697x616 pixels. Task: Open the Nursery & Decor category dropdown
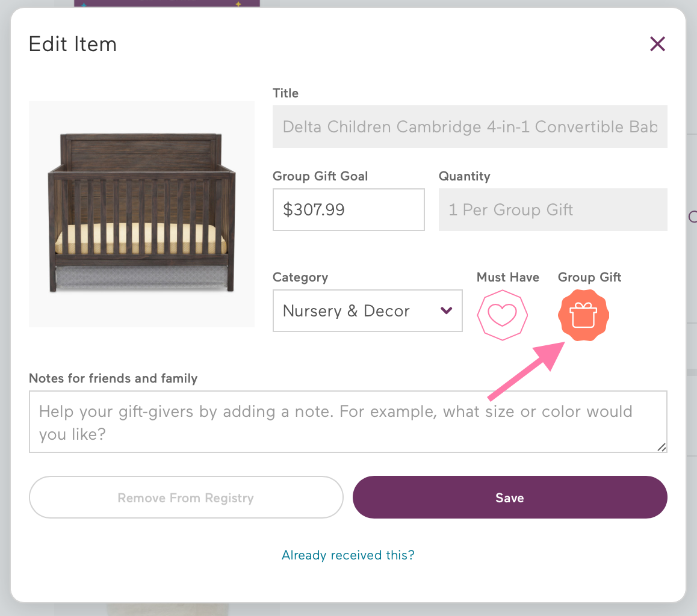pyautogui.click(x=367, y=311)
